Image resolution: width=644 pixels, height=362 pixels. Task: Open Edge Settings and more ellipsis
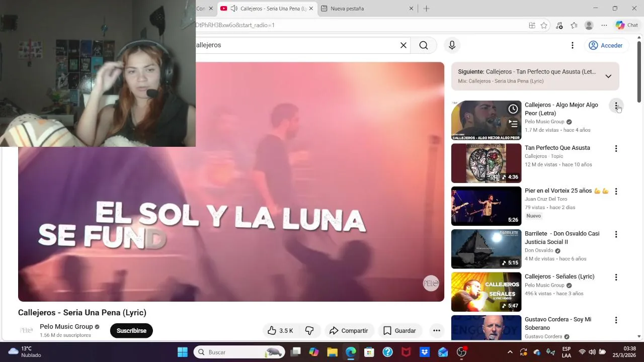tap(604, 25)
